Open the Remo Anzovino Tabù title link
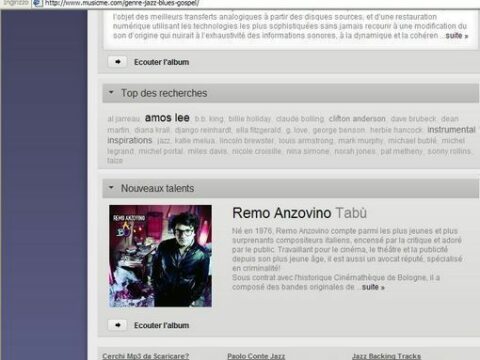The image size is (480, 360). tap(299, 213)
